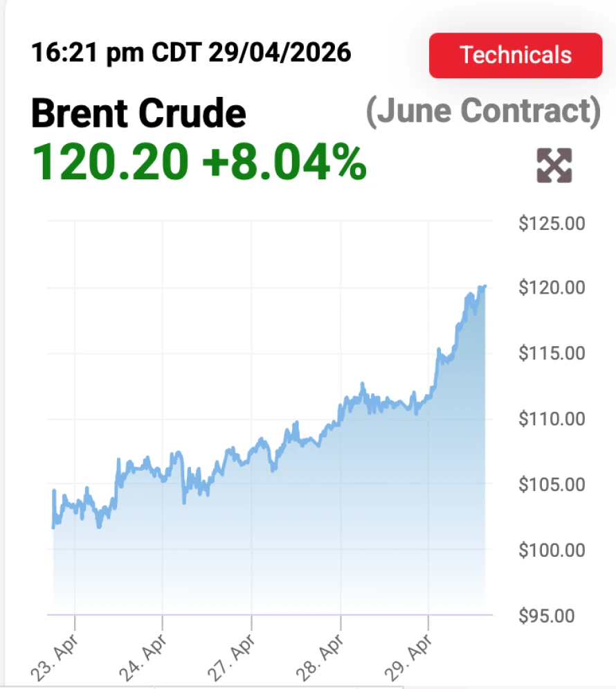Click the 120.20 price value
The height and width of the screenshot is (689, 616).
(x=110, y=162)
